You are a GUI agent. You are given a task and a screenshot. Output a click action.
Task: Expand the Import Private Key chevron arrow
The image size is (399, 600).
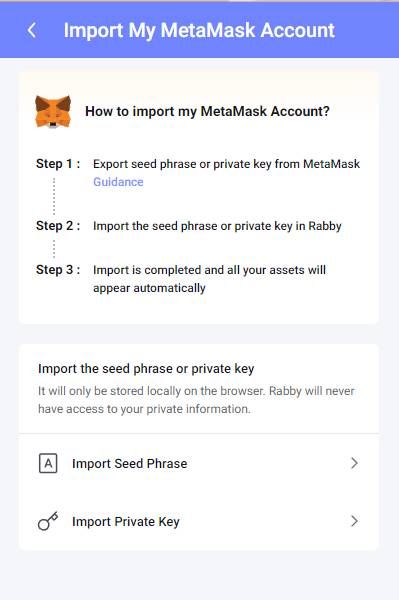click(354, 521)
